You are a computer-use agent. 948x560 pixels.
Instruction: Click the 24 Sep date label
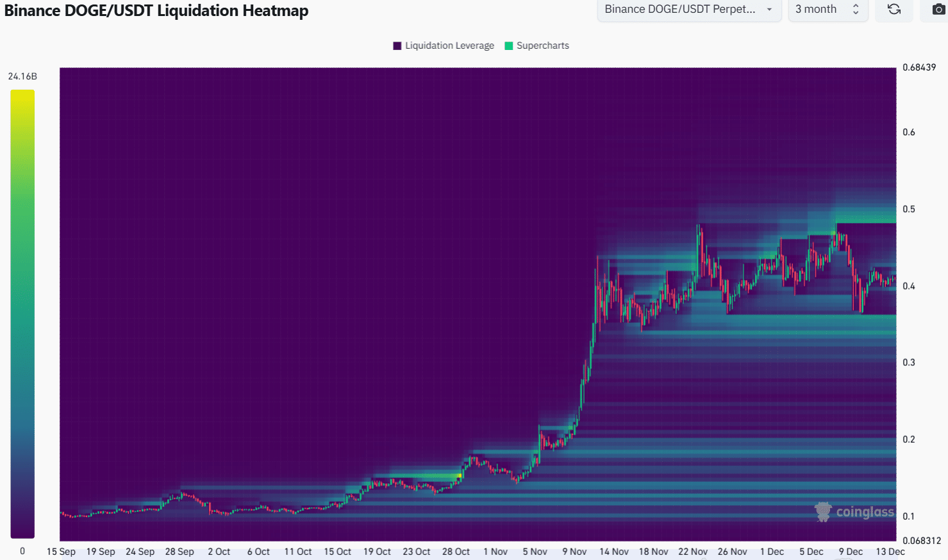(x=140, y=552)
